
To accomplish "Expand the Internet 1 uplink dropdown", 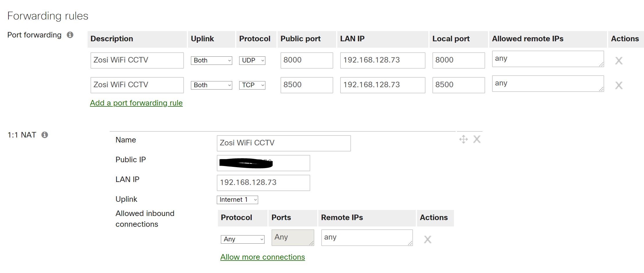I will (237, 200).
